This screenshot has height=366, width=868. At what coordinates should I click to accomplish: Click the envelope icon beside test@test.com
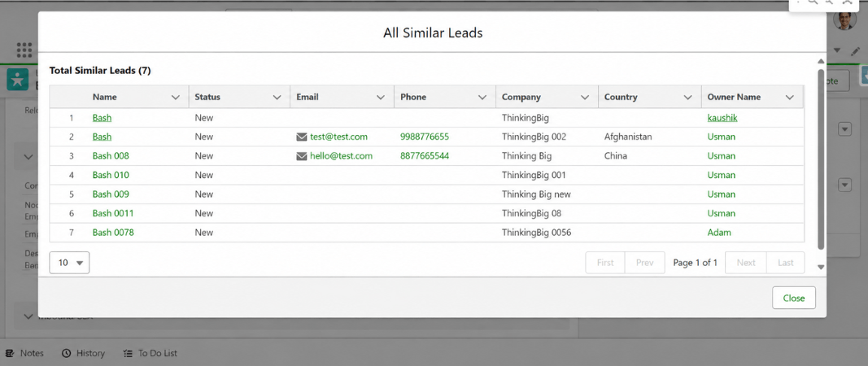point(302,137)
